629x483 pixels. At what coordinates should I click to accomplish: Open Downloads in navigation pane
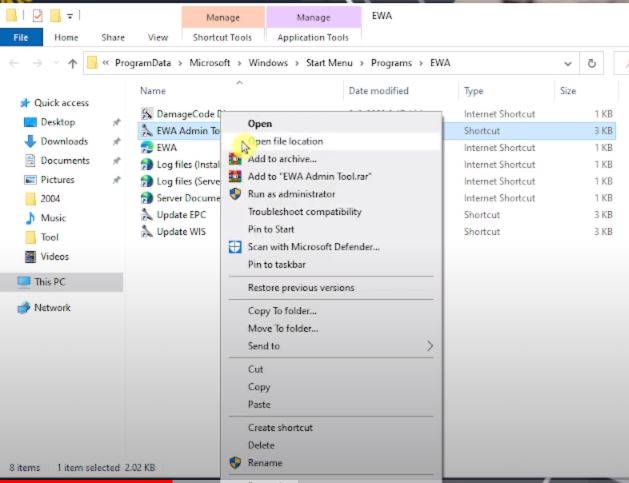coord(64,141)
